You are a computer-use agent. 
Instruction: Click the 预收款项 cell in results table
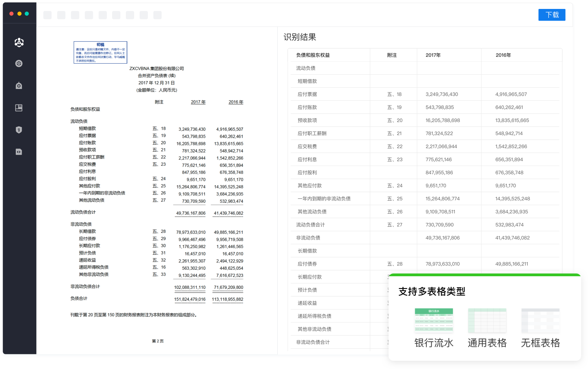click(x=307, y=120)
